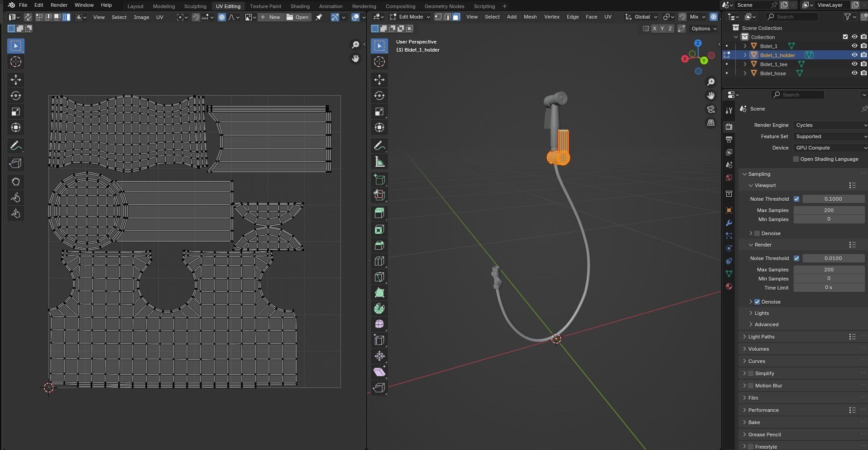This screenshot has width=868, height=450.
Task: Click the New image button
Action: (x=270, y=17)
